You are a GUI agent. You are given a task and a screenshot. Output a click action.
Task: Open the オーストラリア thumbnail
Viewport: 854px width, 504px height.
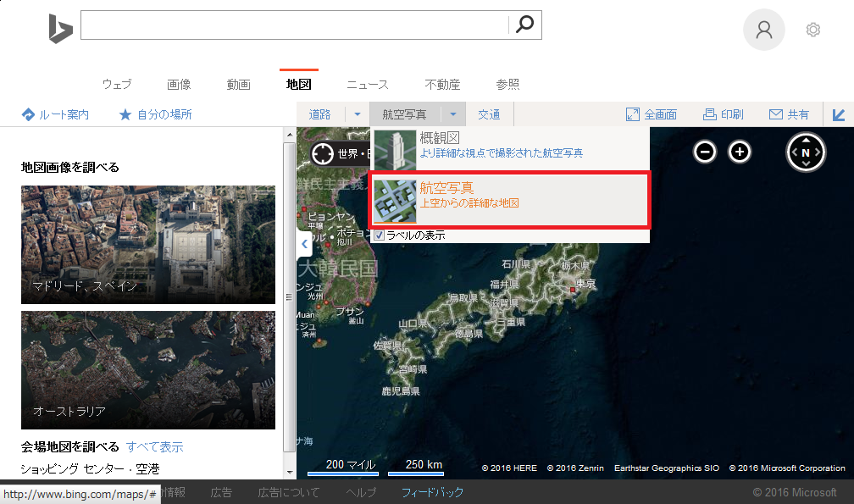pos(148,370)
